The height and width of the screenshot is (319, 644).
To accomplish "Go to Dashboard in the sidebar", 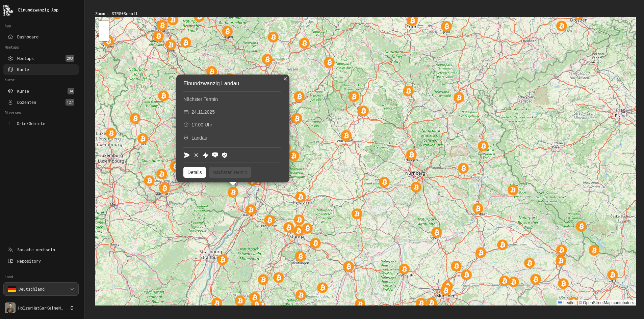I will [28, 37].
